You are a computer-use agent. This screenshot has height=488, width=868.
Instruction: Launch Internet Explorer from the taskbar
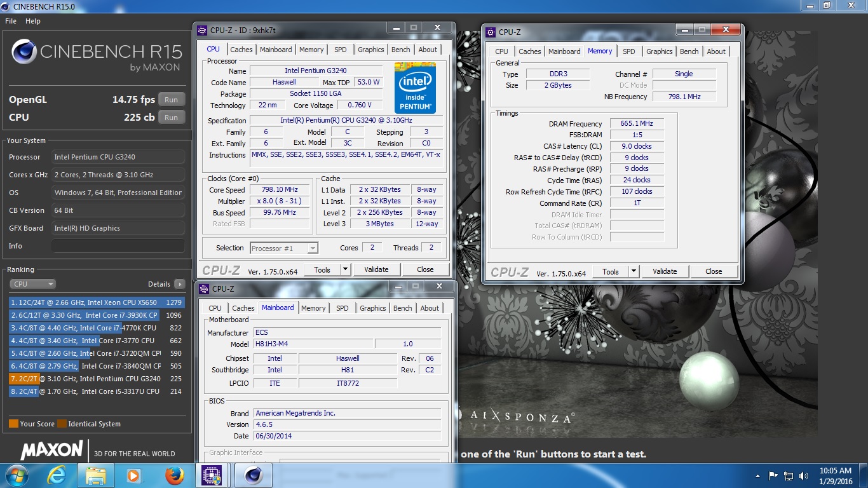tap(56, 475)
